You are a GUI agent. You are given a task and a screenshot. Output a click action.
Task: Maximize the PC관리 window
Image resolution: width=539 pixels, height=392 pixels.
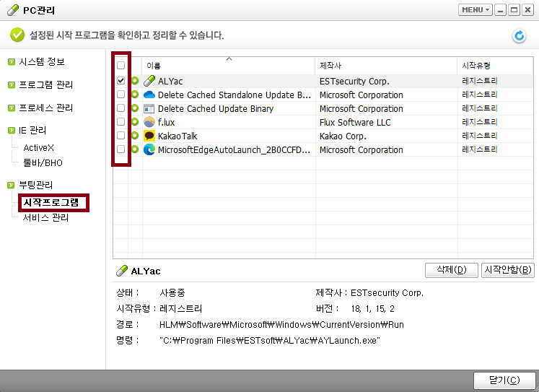[x=514, y=10]
